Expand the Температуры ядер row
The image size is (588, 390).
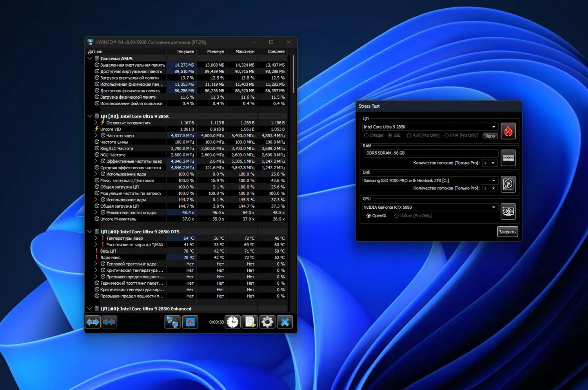click(96, 238)
